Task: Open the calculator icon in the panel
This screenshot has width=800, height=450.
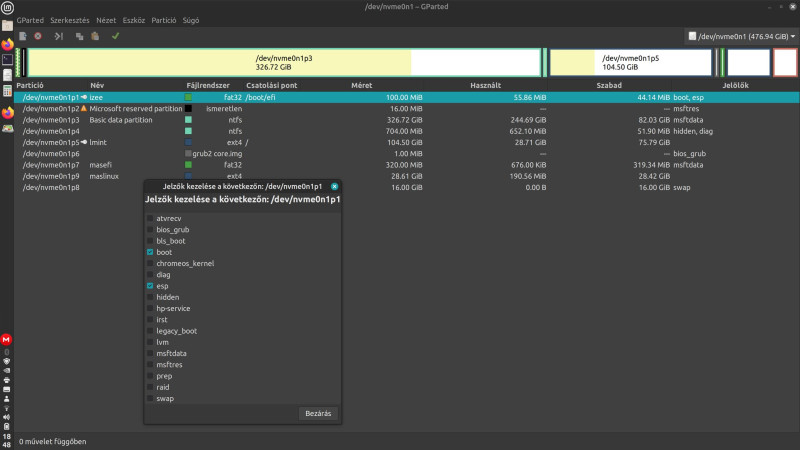Action: point(7,91)
